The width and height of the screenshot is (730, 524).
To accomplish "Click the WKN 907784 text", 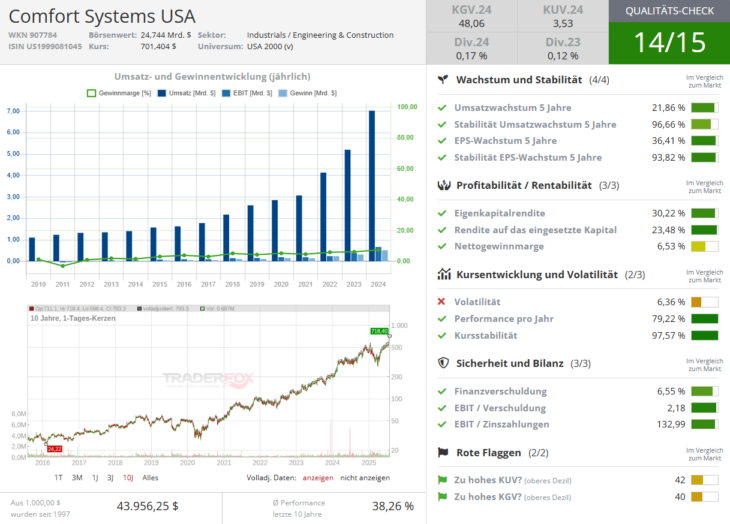I will point(33,35).
